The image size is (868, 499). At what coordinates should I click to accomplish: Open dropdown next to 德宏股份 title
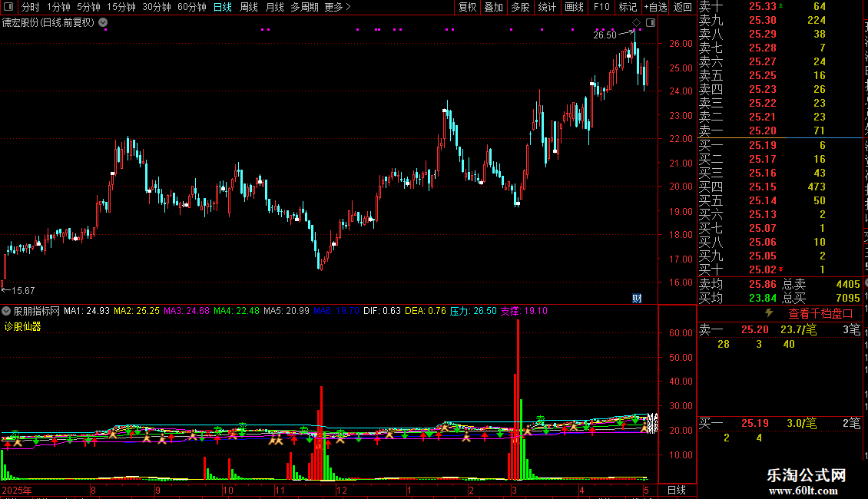(x=103, y=23)
